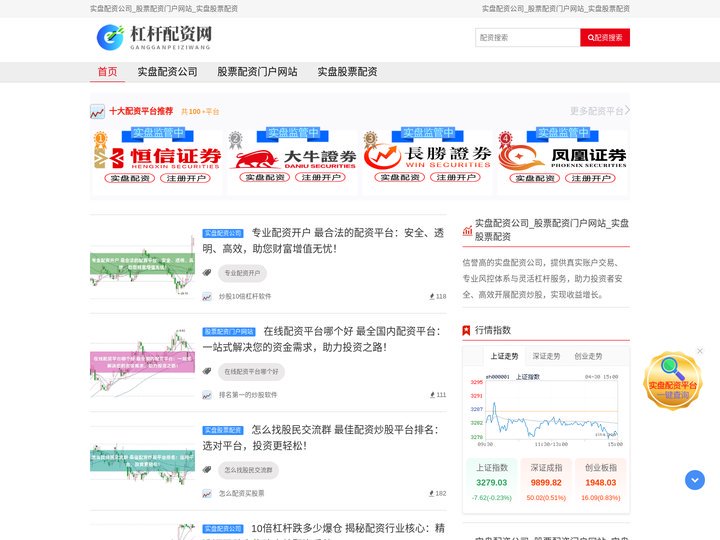Switch to the 创业走势 chart tab
Screen dimensions: 720x540
[588, 356]
